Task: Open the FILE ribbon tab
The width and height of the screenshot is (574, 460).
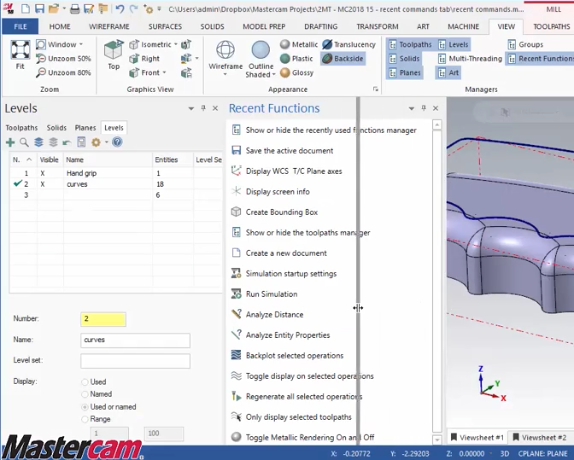Action: pyautogui.click(x=20, y=27)
